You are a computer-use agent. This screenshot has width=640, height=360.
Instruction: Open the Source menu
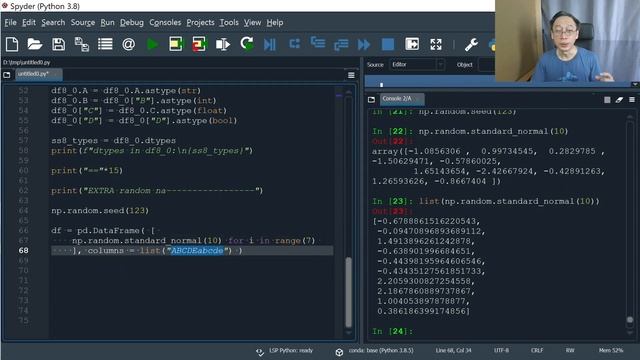(83, 22)
